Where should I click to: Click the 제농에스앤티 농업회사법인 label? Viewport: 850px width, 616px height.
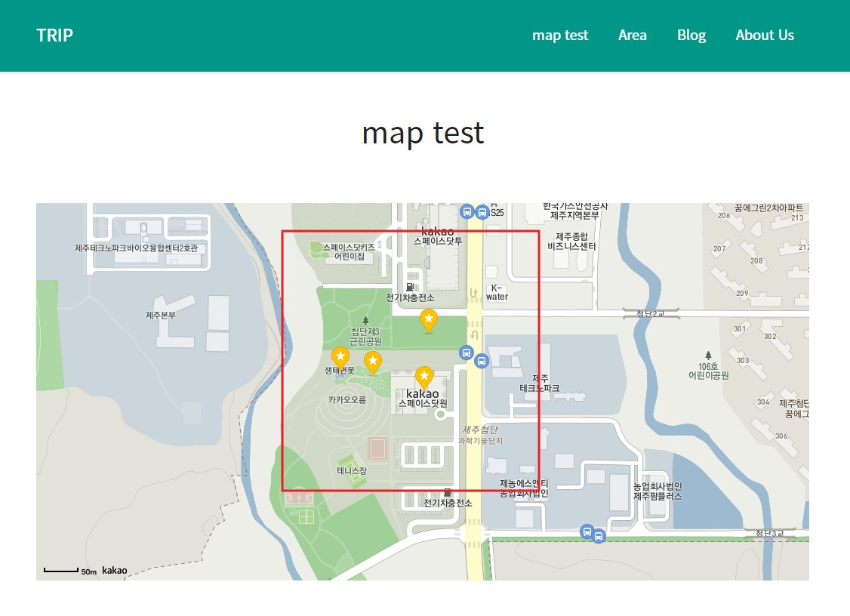pos(524,488)
